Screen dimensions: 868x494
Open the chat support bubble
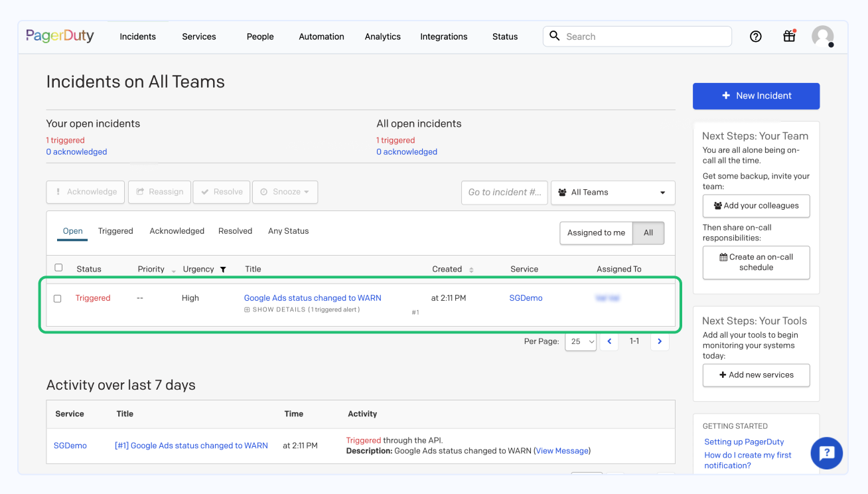tap(826, 453)
